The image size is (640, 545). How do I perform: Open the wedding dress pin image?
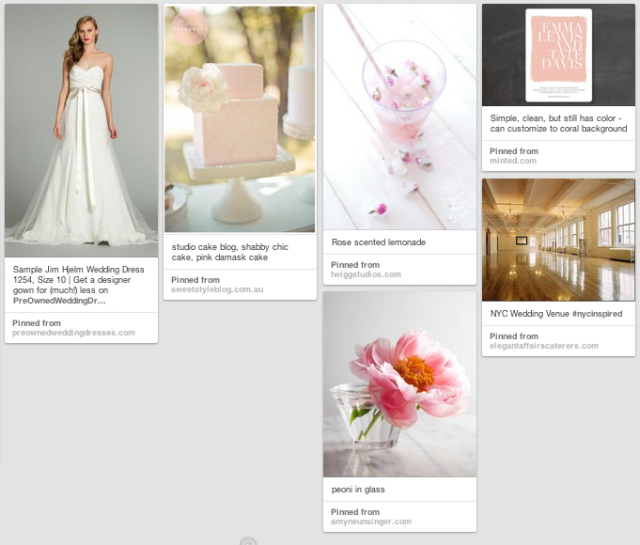coord(81,131)
